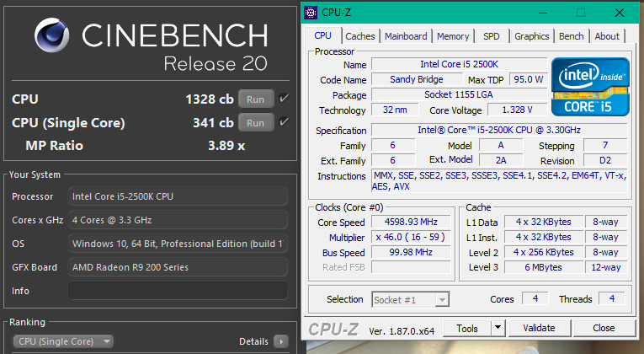Click the OS field showing Windows 10
The height and width of the screenshot is (354, 644).
[178, 244]
